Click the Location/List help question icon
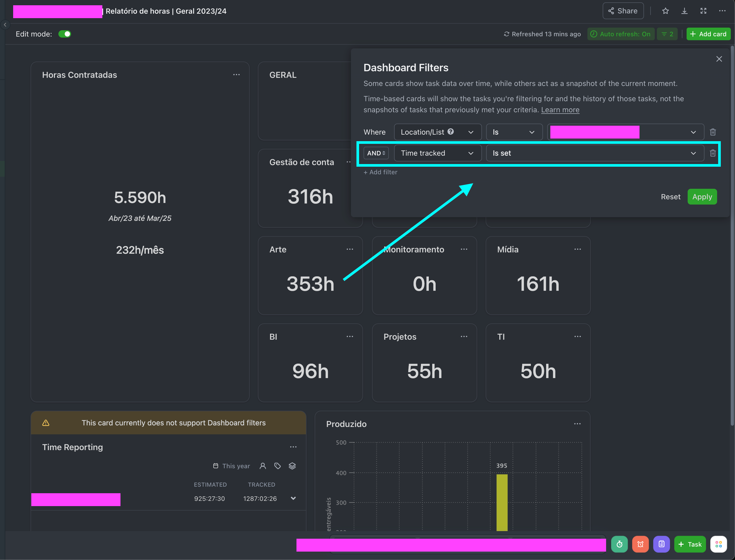Viewport: 735px width, 560px height. point(451,132)
